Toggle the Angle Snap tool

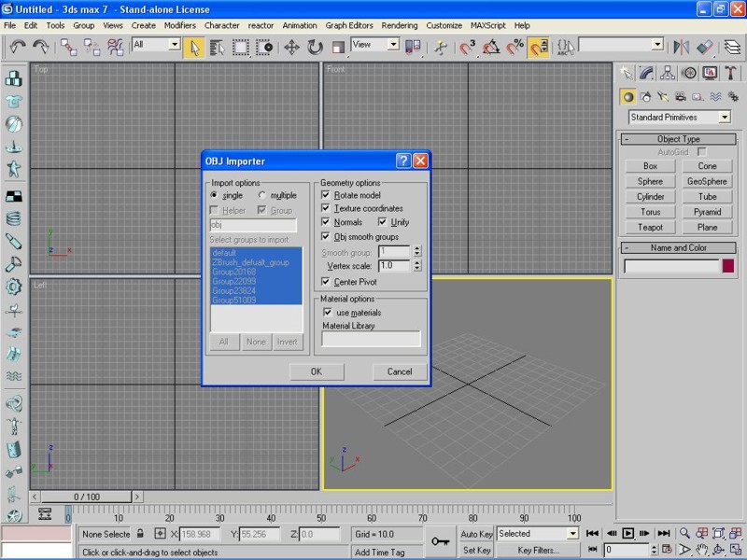tap(491, 48)
